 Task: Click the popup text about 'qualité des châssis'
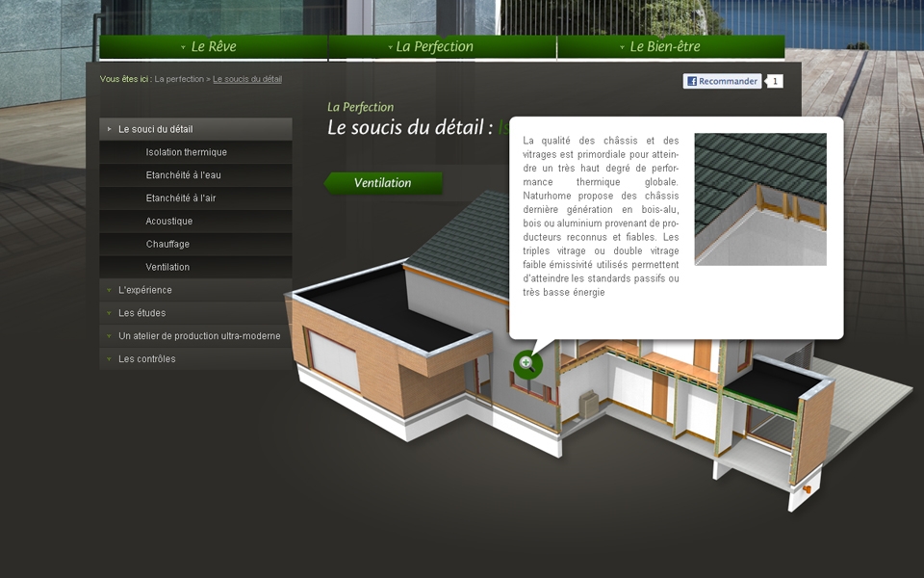pos(601,217)
